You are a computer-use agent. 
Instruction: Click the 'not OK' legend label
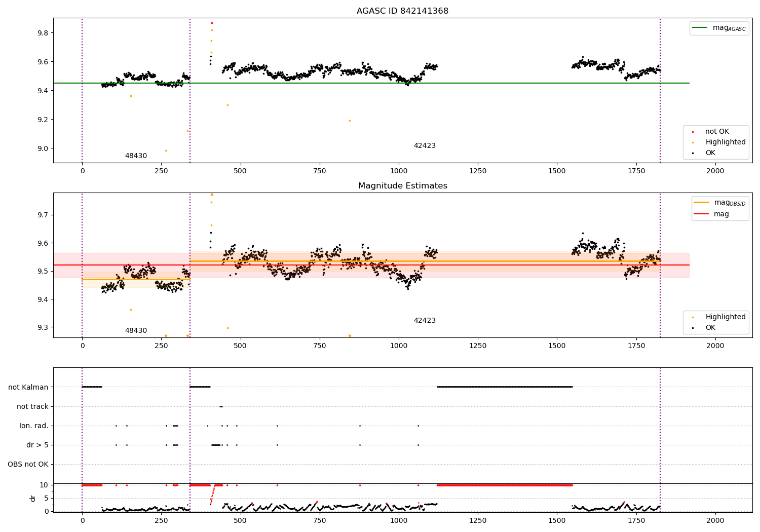717,132
